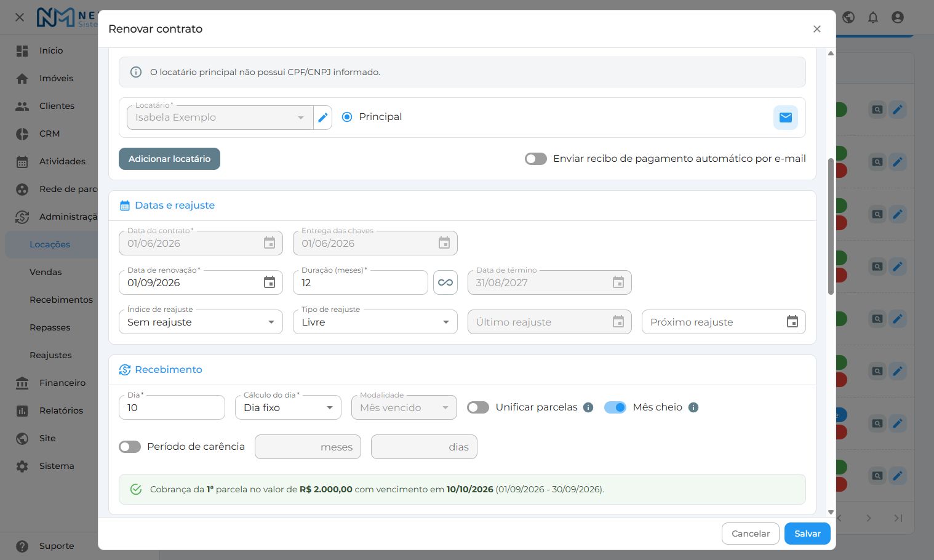Open the Tipo de reajuste dropdown
The image size is (934, 560).
[375, 322]
